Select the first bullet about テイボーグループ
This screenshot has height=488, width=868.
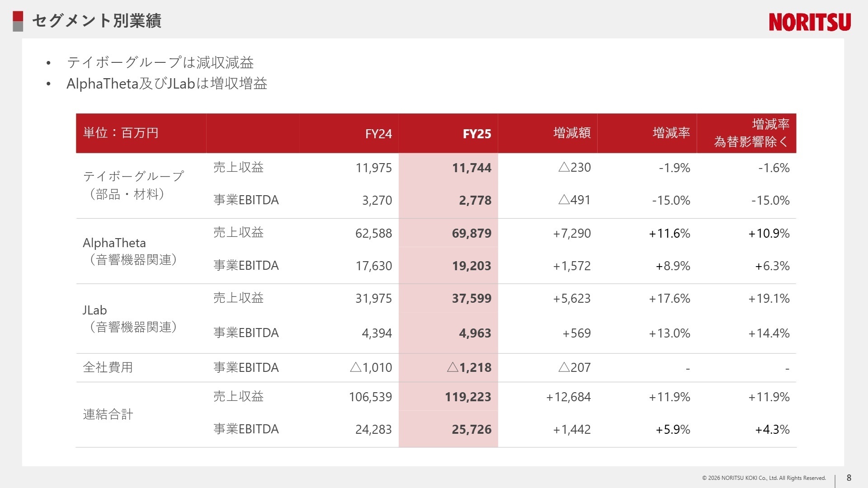point(160,62)
